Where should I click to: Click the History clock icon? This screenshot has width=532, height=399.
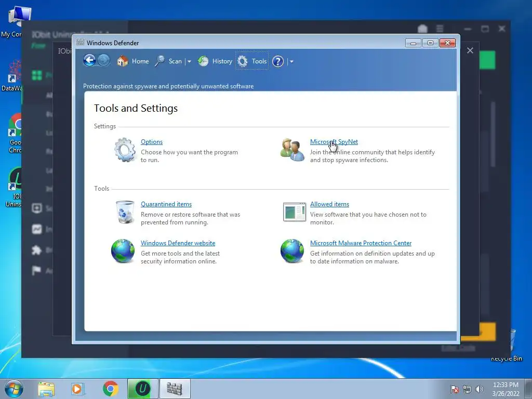(203, 61)
